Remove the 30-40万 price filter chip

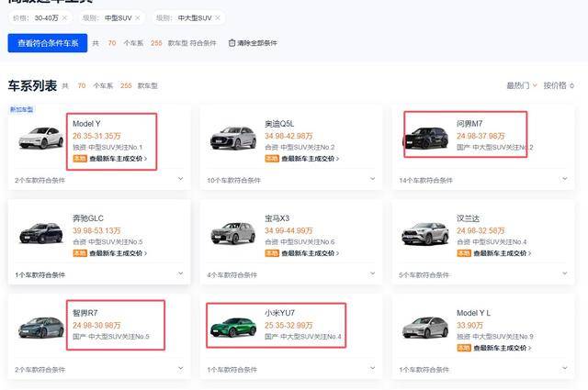pos(62,18)
